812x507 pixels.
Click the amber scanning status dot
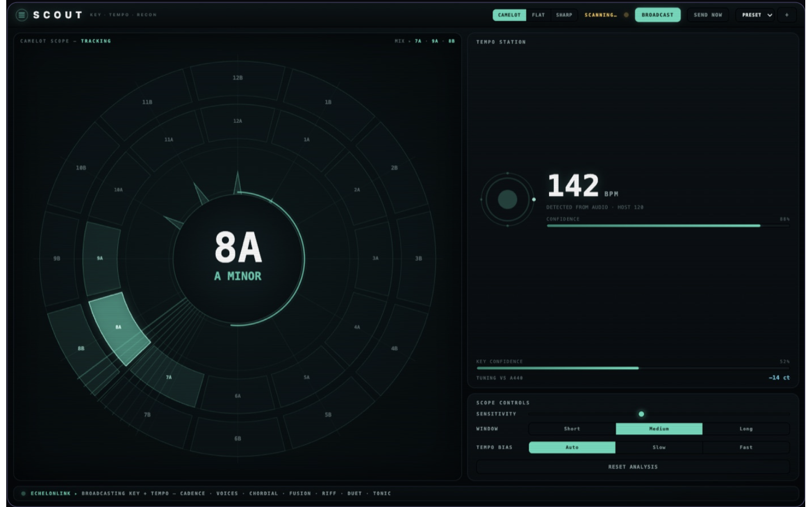pyautogui.click(x=626, y=15)
